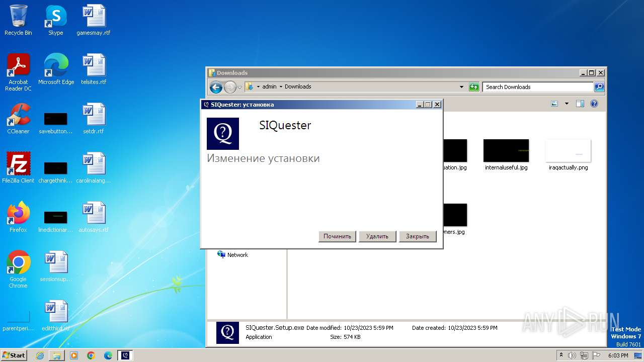The image size is (644, 362).
Task: Show hidden tray icons arrow
Action: [561, 355]
